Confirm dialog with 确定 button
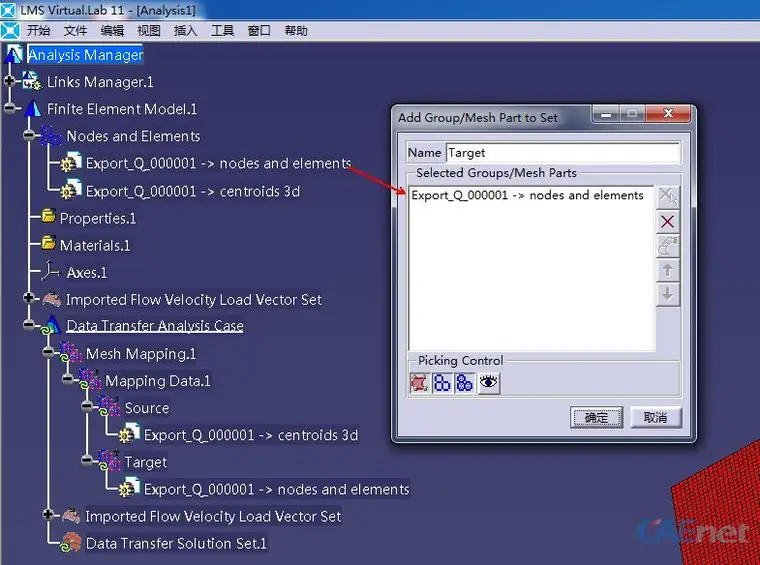Screen dimensions: 760x565 click(x=596, y=417)
